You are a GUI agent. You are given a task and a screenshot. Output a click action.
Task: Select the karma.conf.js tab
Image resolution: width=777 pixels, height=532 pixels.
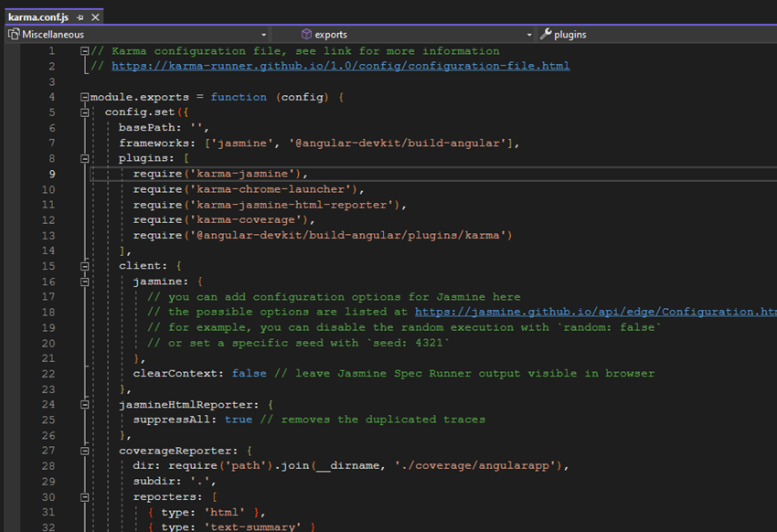click(x=38, y=17)
